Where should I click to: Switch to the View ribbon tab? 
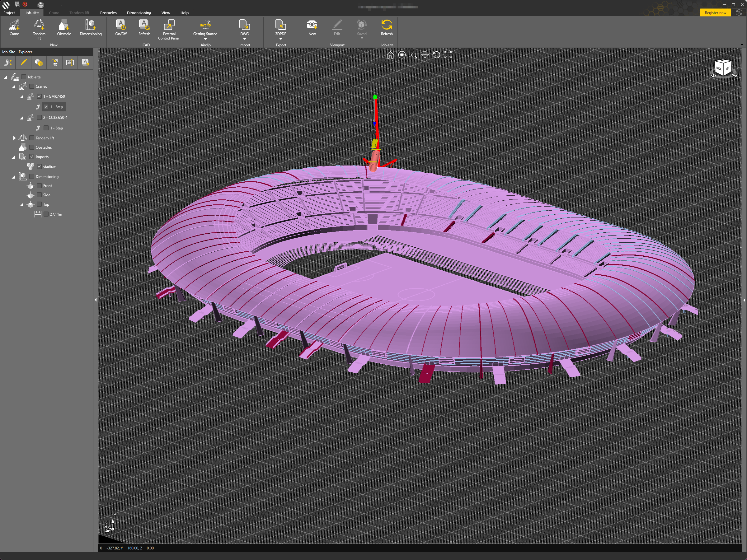[x=166, y=13]
